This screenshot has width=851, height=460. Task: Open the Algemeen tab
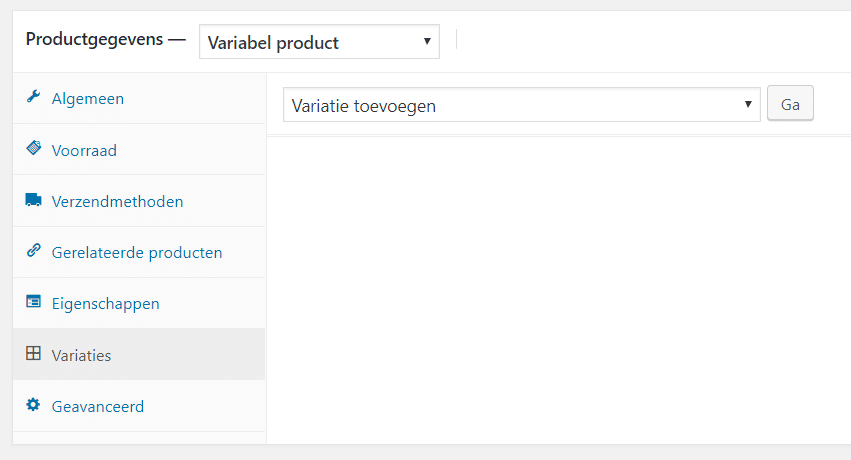[88, 99]
